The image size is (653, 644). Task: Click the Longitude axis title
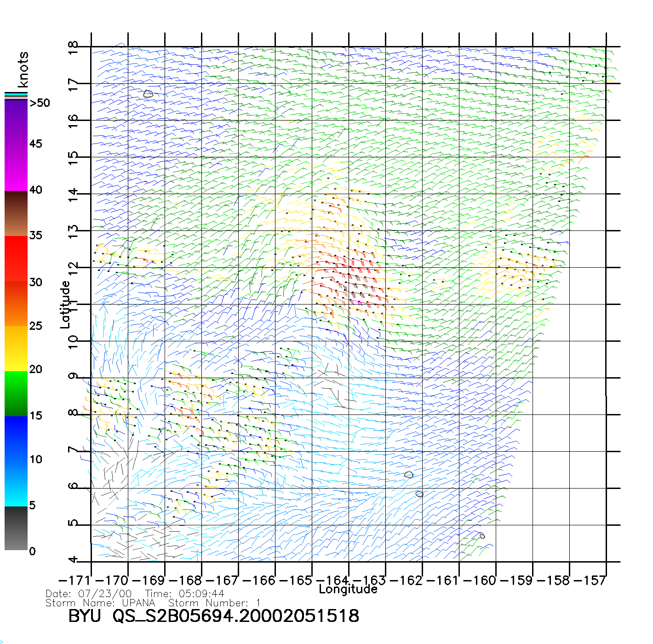[x=348, y=589]
